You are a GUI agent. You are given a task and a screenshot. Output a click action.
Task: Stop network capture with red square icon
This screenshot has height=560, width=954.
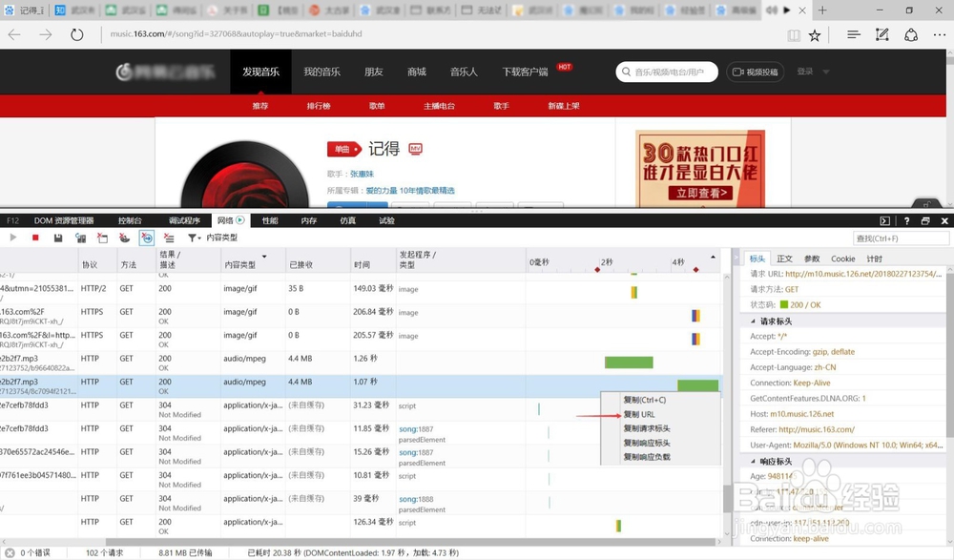coord(35,238)
